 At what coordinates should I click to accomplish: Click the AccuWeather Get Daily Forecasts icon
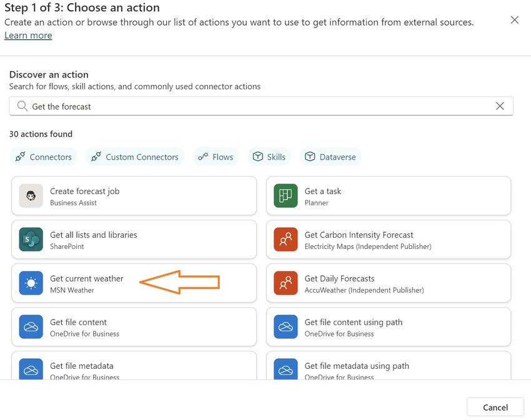click(x=285, y=283)
